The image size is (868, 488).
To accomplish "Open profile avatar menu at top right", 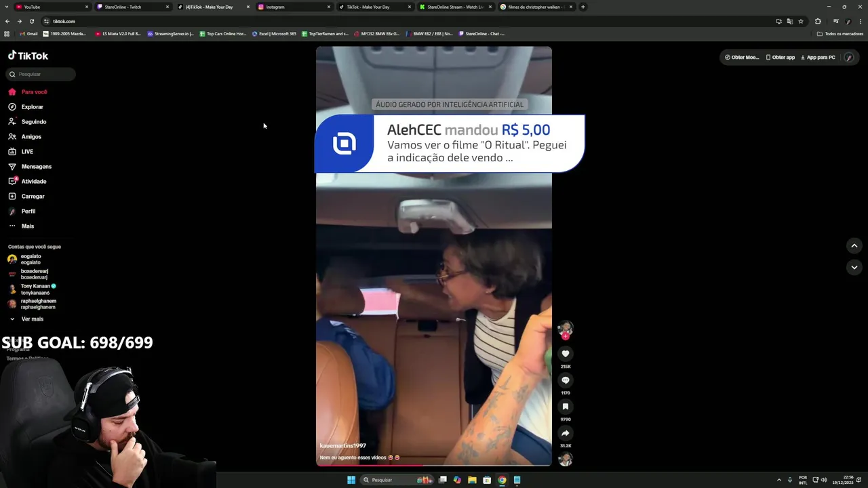I will click(848, 57).
